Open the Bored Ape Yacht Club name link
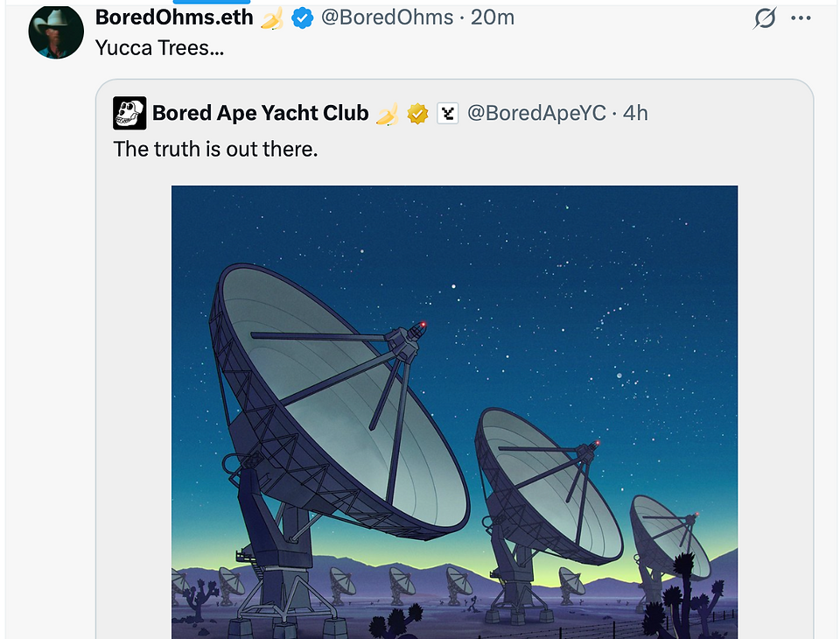Viewport: 840px width, 639px height. (x=261, y=113)
